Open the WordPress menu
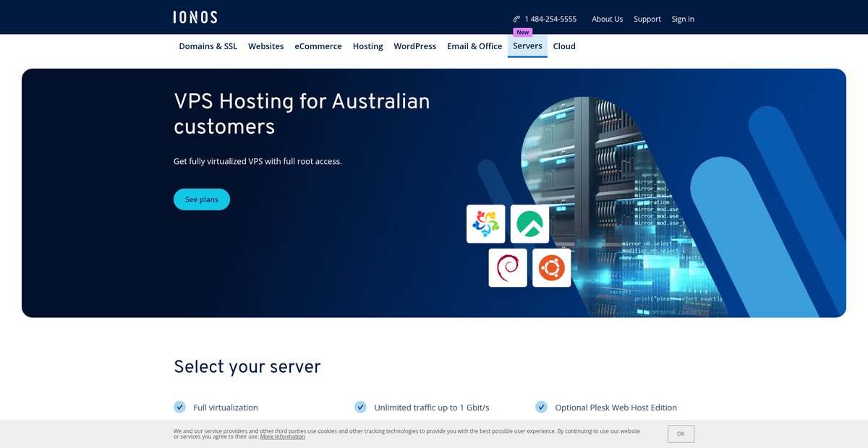 click(x=415, y=46)
